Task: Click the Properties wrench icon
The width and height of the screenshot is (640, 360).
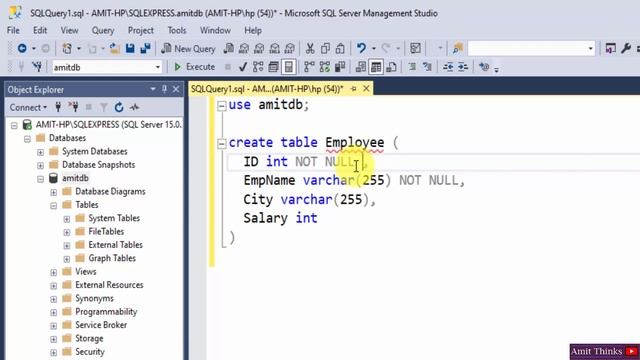Action: click(x=625, y=49)
